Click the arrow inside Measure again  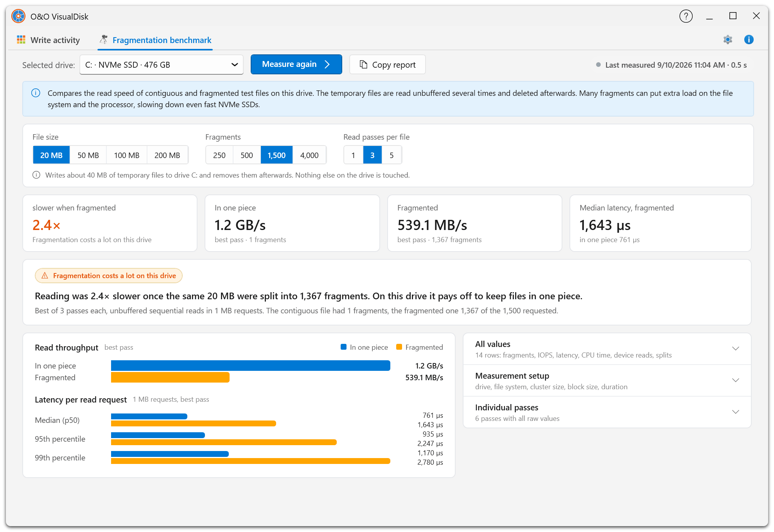coord(327,64)
